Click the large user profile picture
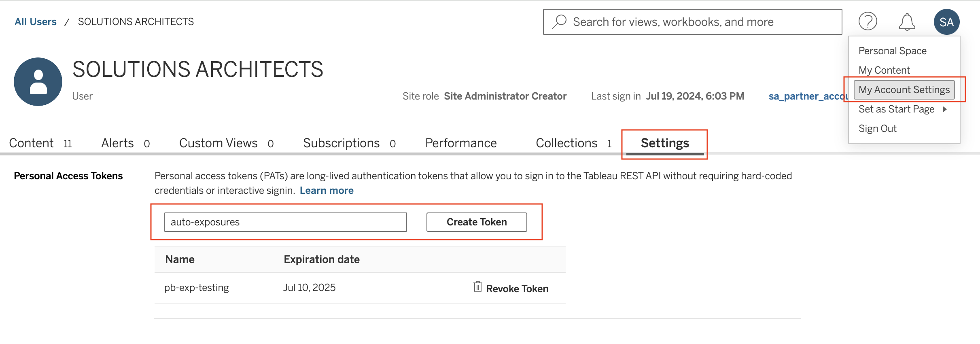This screenshot has height=344, width=980. (38, 82)
